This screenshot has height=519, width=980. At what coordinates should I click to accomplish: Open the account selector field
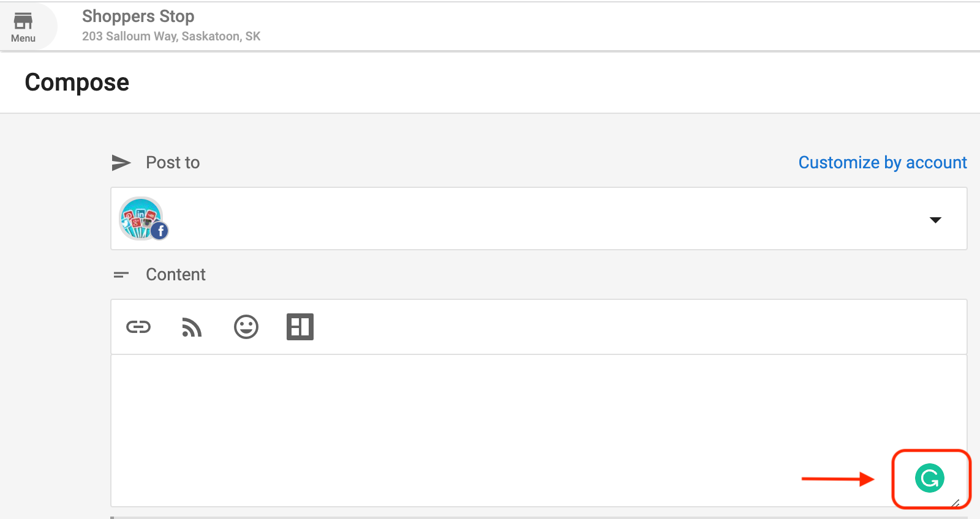coord(539,218)
